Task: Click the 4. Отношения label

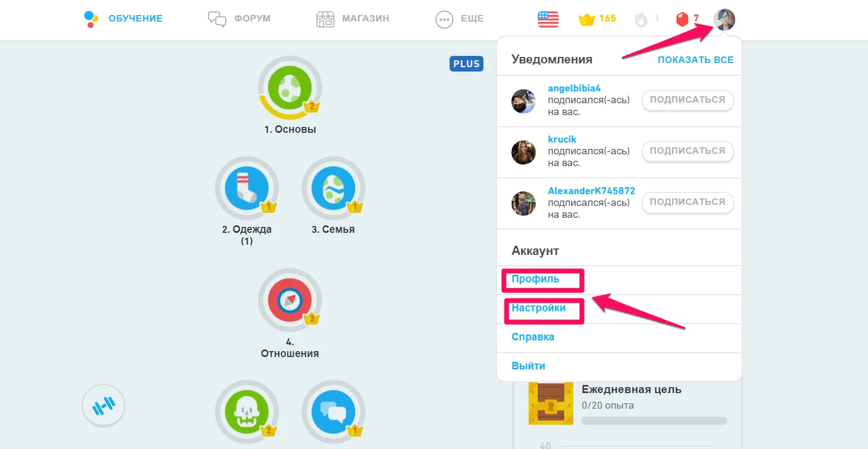Action: point(290,348)
